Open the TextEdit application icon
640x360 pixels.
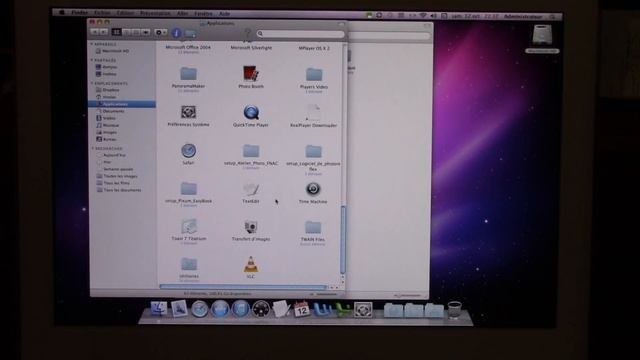point(251,189)
